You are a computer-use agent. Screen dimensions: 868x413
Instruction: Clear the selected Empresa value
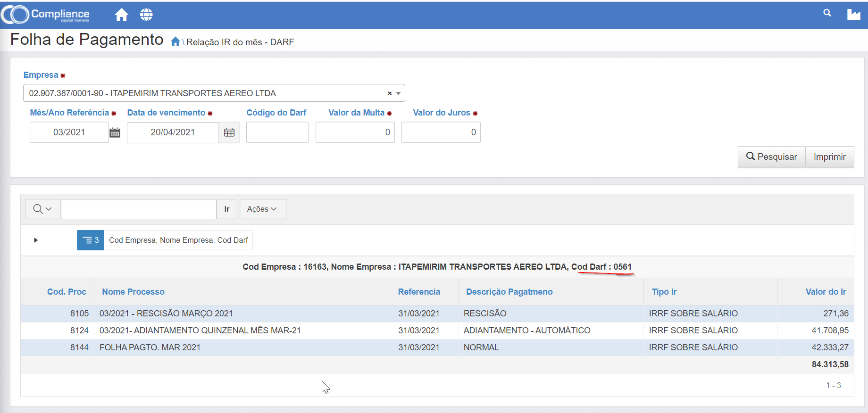pos(390,93)
